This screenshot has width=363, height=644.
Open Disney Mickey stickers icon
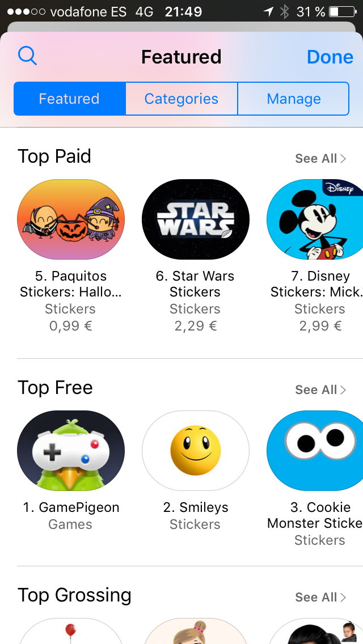pyautogui.click(x=315, y=219)
